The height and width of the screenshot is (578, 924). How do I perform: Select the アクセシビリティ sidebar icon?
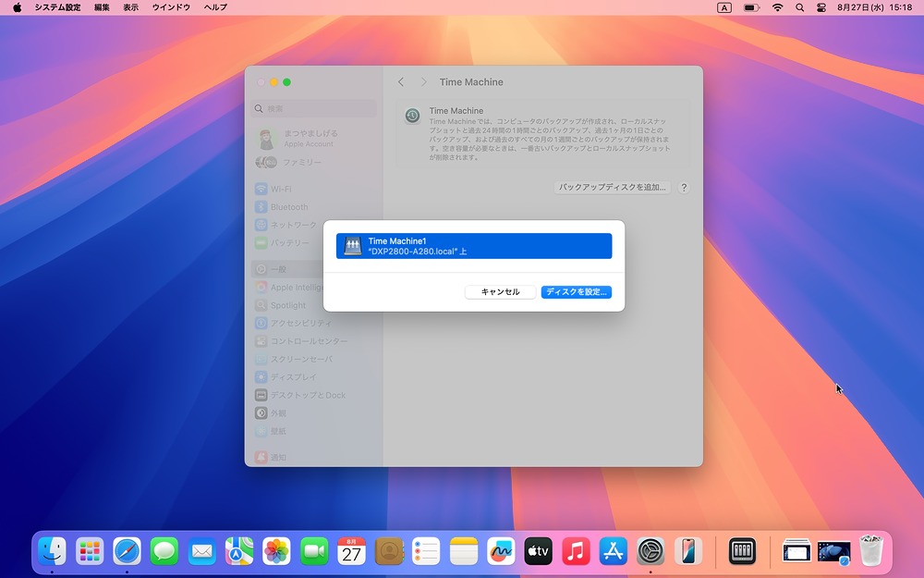(x=292, y=323)
